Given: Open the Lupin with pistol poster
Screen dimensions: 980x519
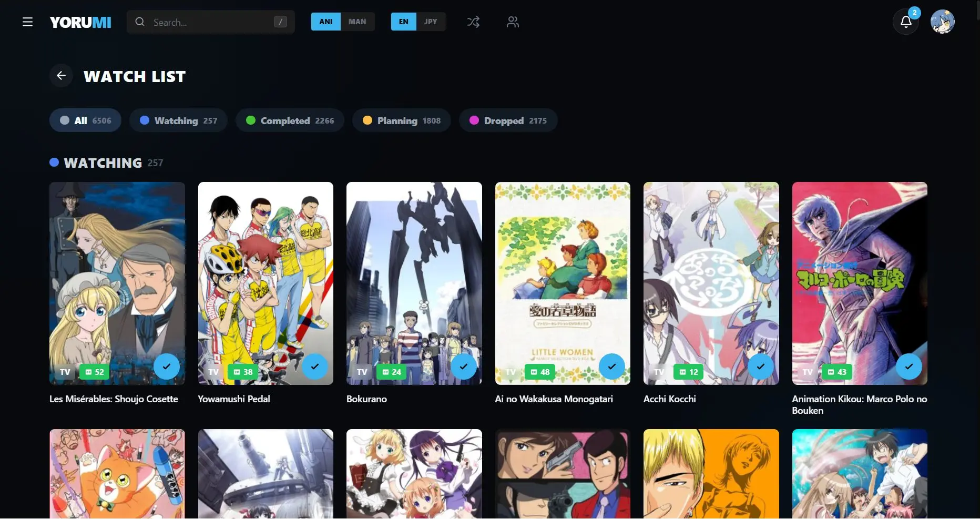Looking at the screenshot, I should 563,474.
